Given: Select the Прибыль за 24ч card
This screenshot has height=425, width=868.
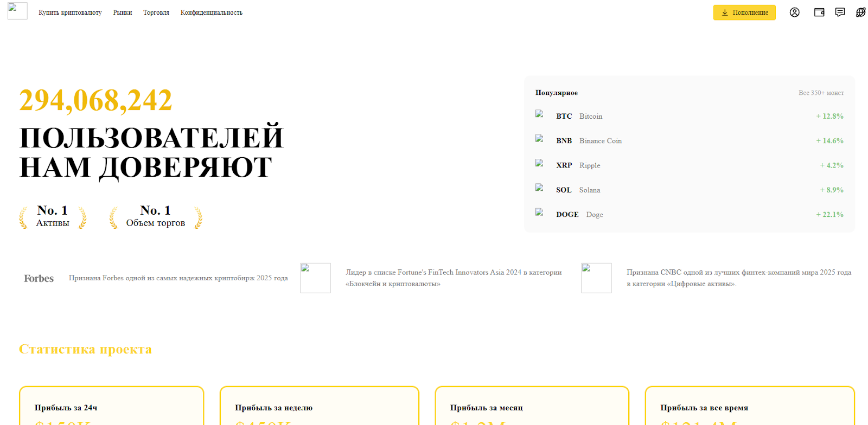Looking at the screenshot, I should tap(112, 407).
